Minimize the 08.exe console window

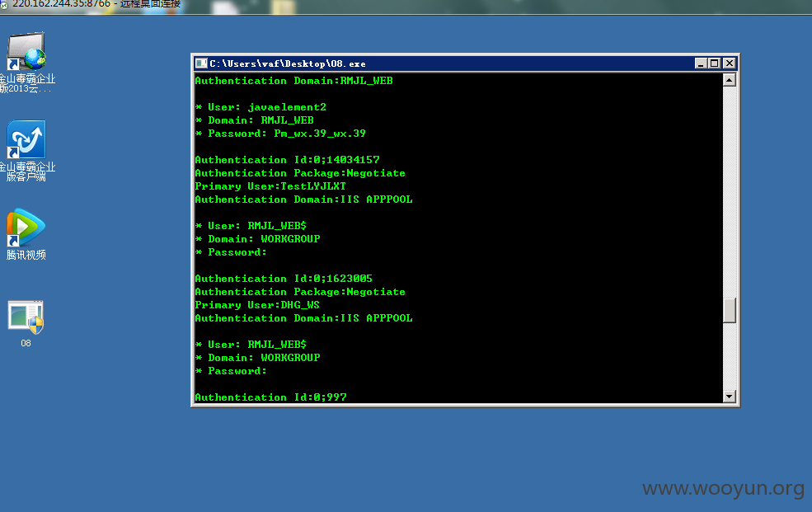[x=701, y=63]
